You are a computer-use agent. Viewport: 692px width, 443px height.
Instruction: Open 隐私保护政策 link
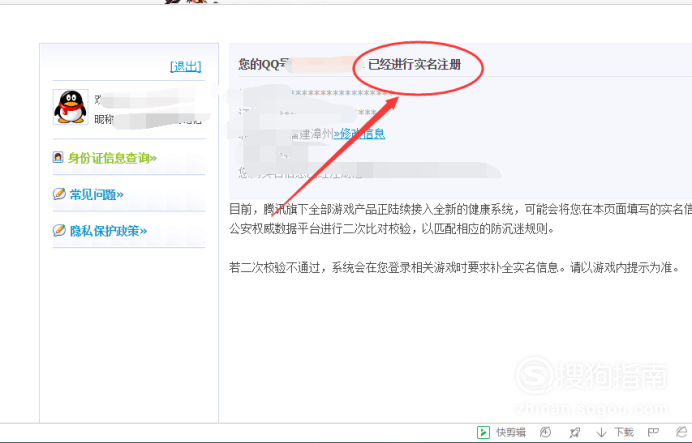108,230
